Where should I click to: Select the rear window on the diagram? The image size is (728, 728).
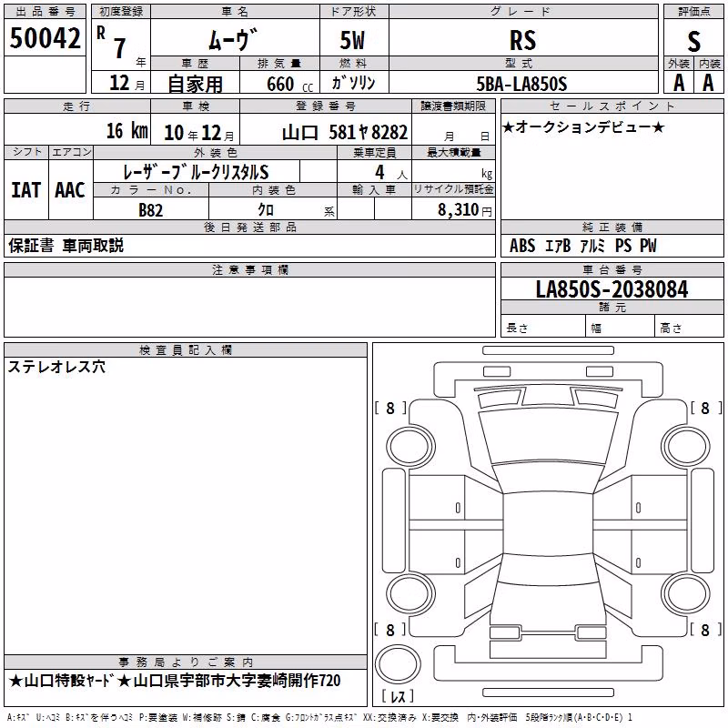(x=549, y=568)
